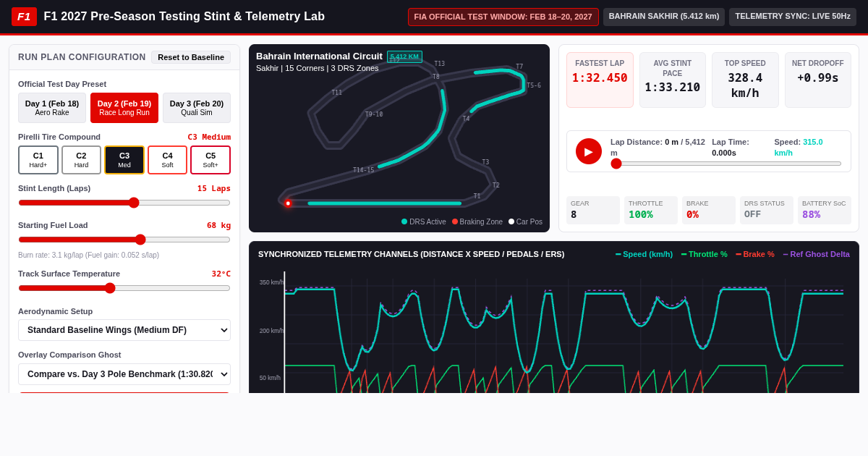The width and height of the screenshot is (868, 456).
Task: Click the T5-6 corner label on map
Action: [x=534, y=85]
